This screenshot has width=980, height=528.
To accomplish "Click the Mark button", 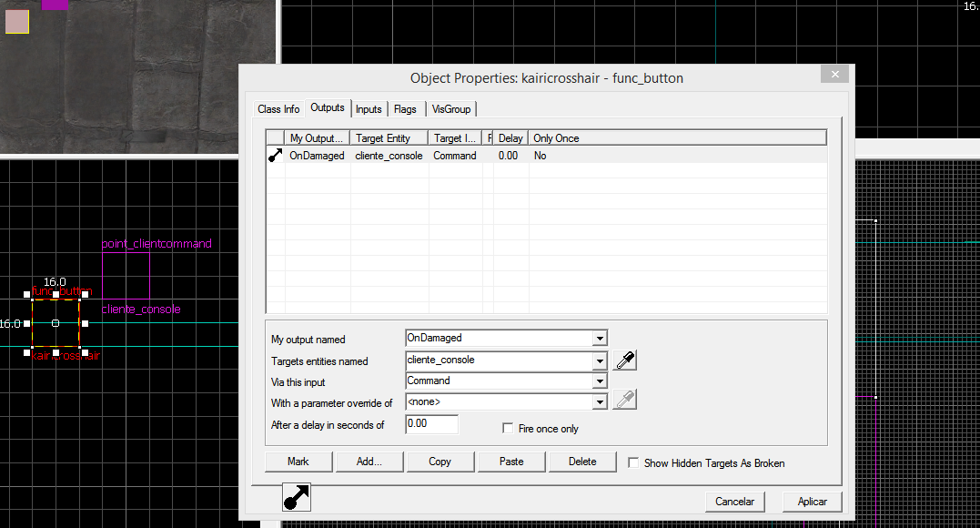I will (x=298, y=462).
